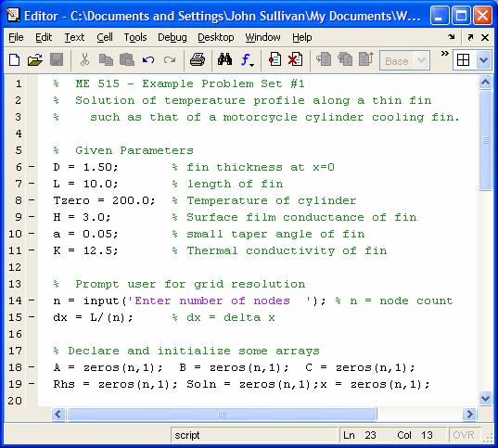Open the tile layout dropdown arrow
The width and height of the screenshot is (498, 448).
(x=484, y=59)
